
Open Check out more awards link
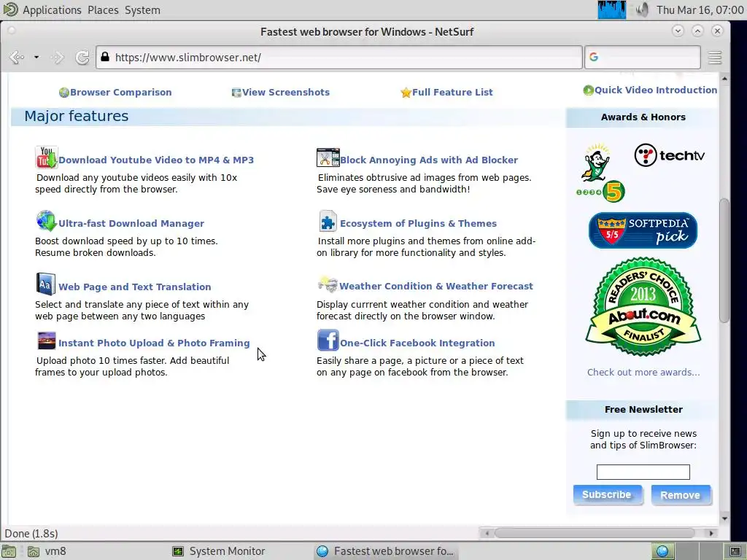point(643,373)
